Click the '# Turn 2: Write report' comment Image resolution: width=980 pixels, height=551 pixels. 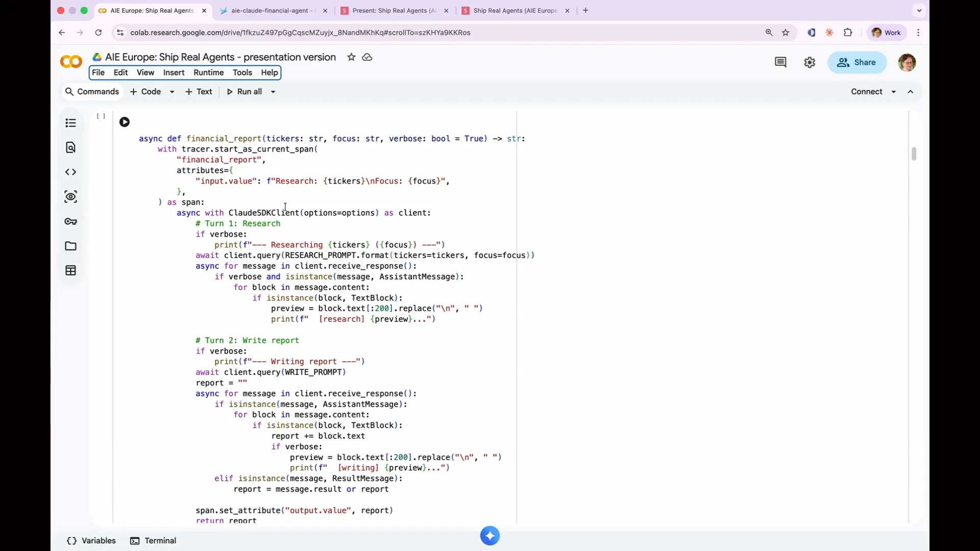tap(247, 340)
